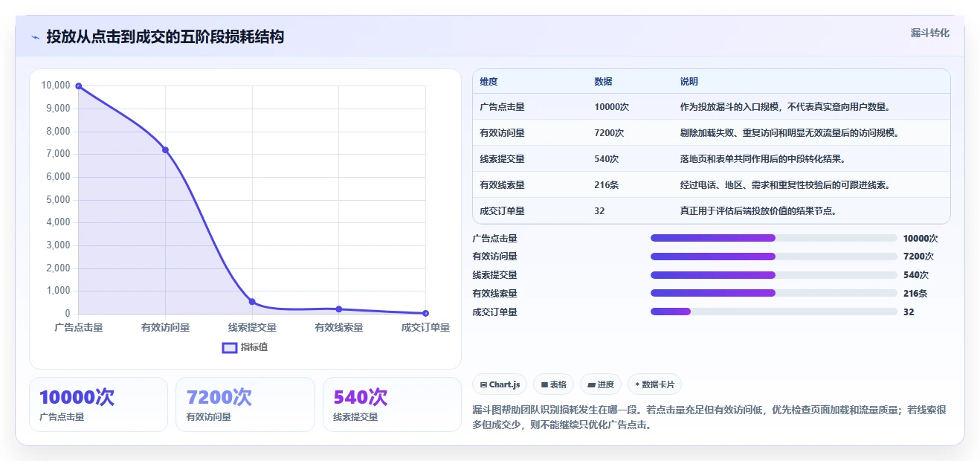This screenshot has width=980, height=461.
Task: Click the 有效访问量 cell in the table
Action: (x=502, y=133)
